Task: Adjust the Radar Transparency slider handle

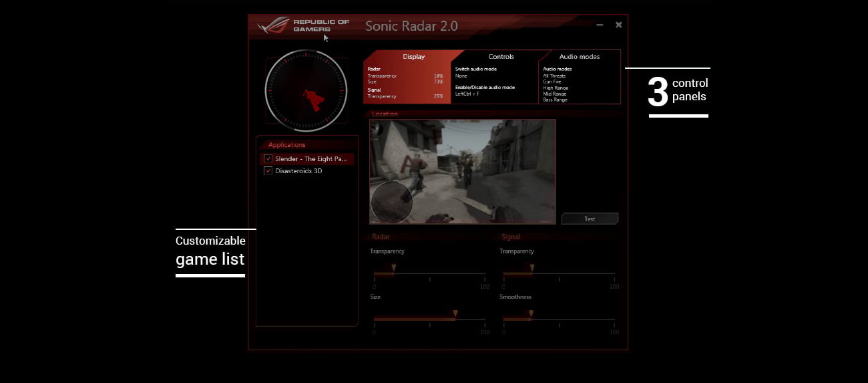Action: [x=393, y=267]
